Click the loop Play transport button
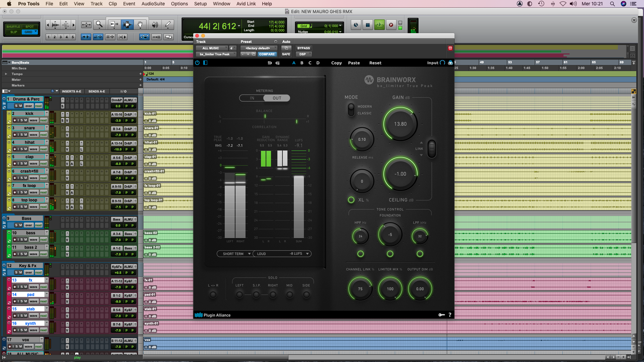644x362 pixels. (x=379, y=25)
